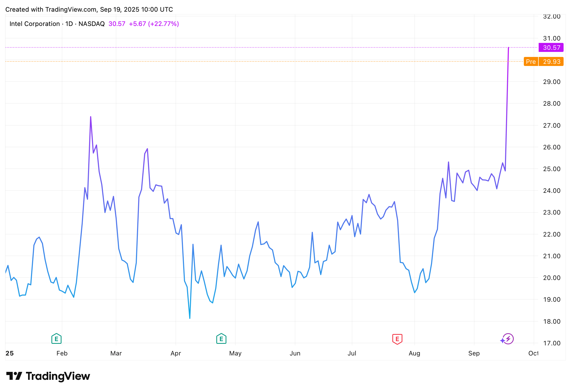This screenshot has height=392, width=571.
Task: Click the Jul label on time axis
Action: (352, 353)
